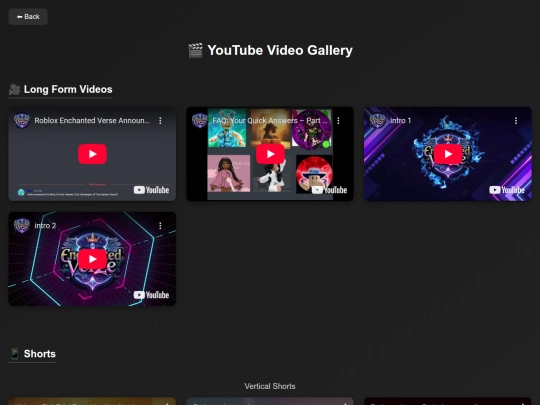The image size is (540, 405).
Task: Click channel avatar on FAQ Quick Answers video
Action: (x=200, y=121)
